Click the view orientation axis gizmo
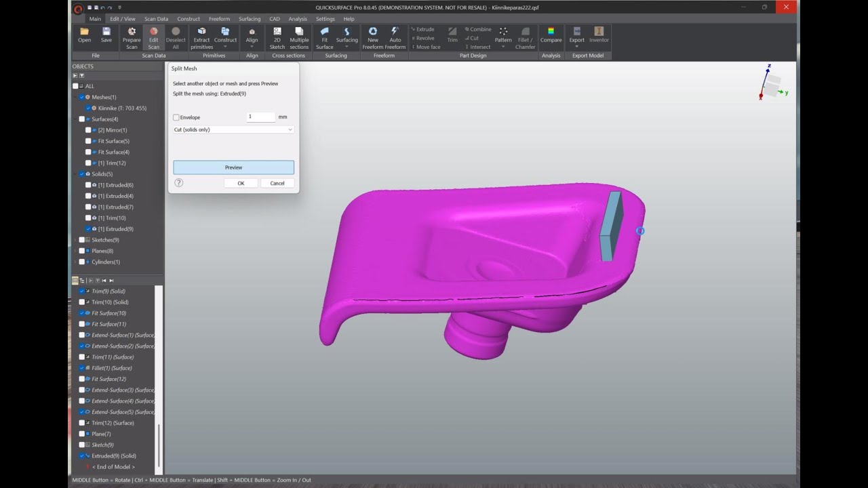 (x=772, y=83)
